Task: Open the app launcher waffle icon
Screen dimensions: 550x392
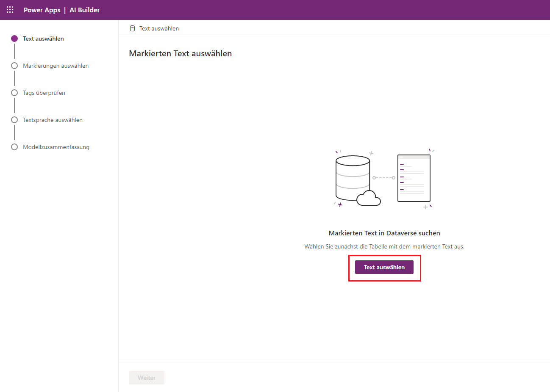Action: pyautogui.click(x=10, y=10)
